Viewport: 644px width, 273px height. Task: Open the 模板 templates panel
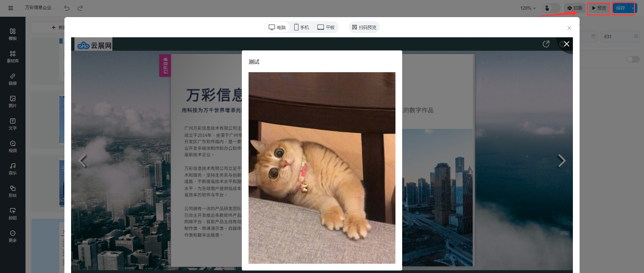[x=13, y=34]
